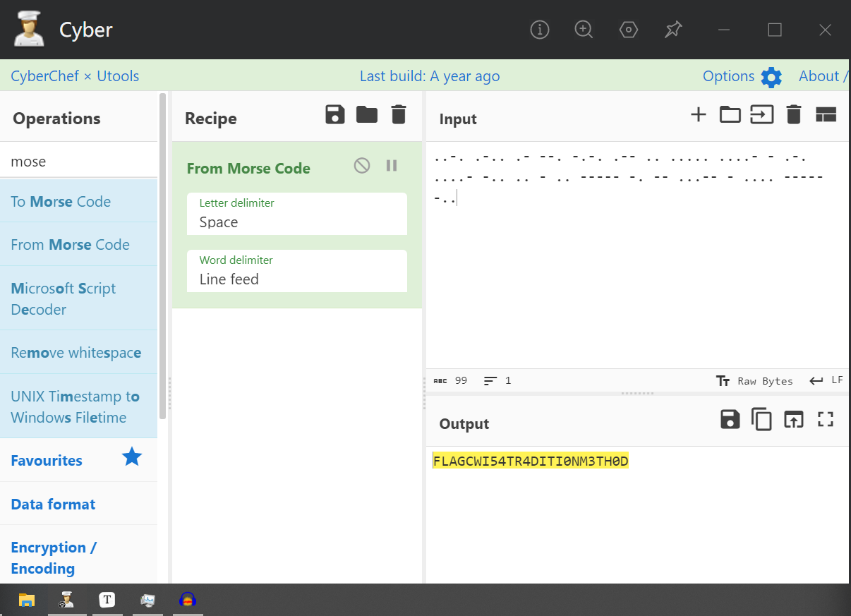Toggle breakpoint on From Morse Code

point(392,166)
